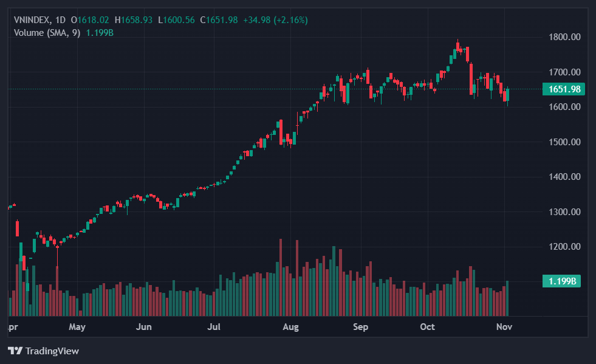Click the 1.199B volume tag on axis
596x364 pixels.
click(562, 281)
